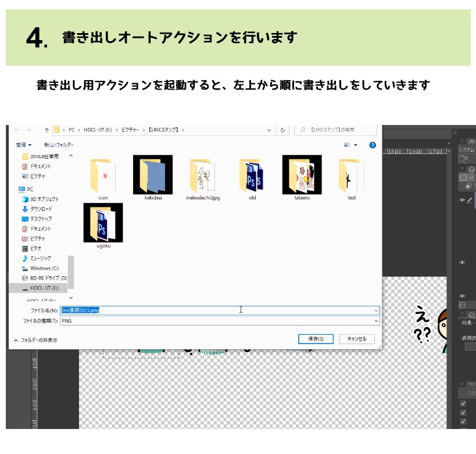Click the ダウンロード icon in the sidebar
This screenshot has width=476, height=454.
point(24,210)
